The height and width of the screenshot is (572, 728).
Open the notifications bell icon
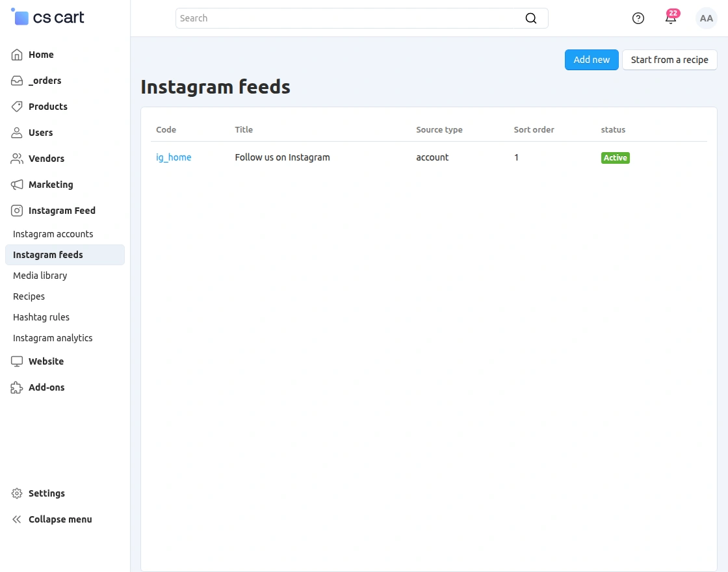pos(670,19)
